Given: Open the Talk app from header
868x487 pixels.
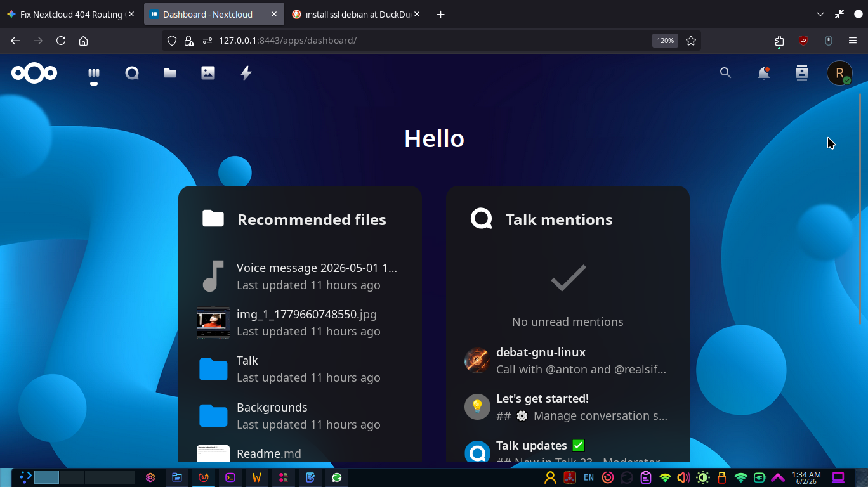Looking at the screenshot, I should [132, 73].
